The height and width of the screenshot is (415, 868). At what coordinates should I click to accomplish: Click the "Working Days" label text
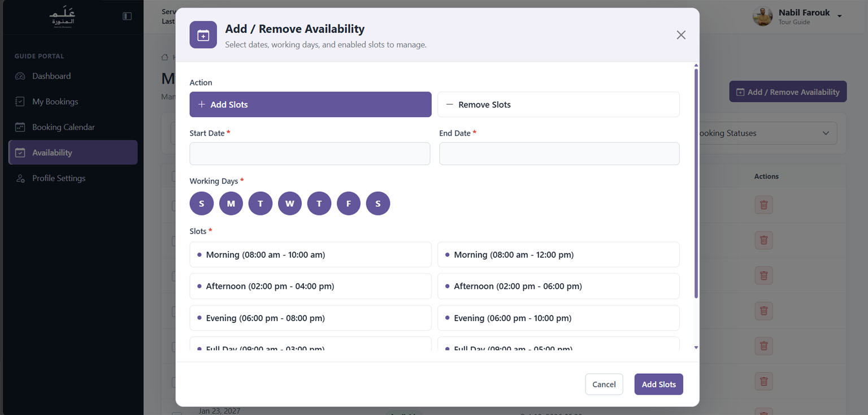[214, 181]
